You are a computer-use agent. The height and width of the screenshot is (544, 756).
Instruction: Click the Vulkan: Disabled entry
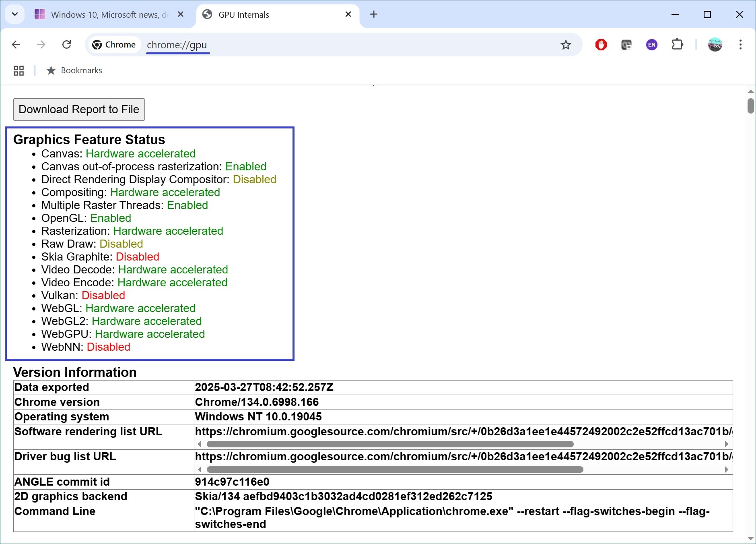83,296
